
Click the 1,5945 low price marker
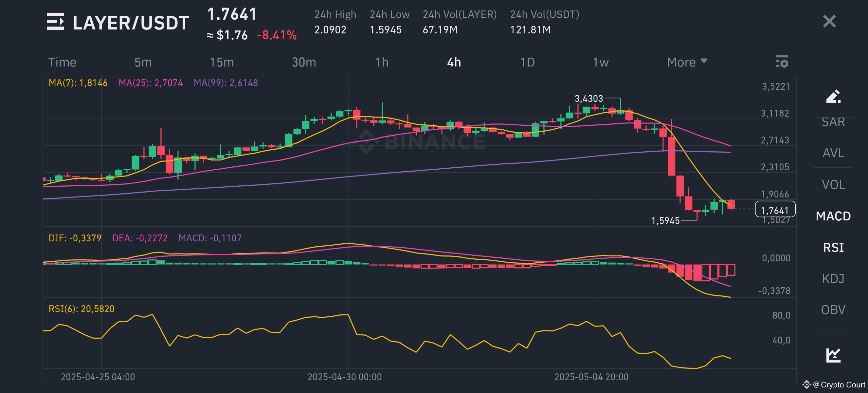(x=665, y=221)
